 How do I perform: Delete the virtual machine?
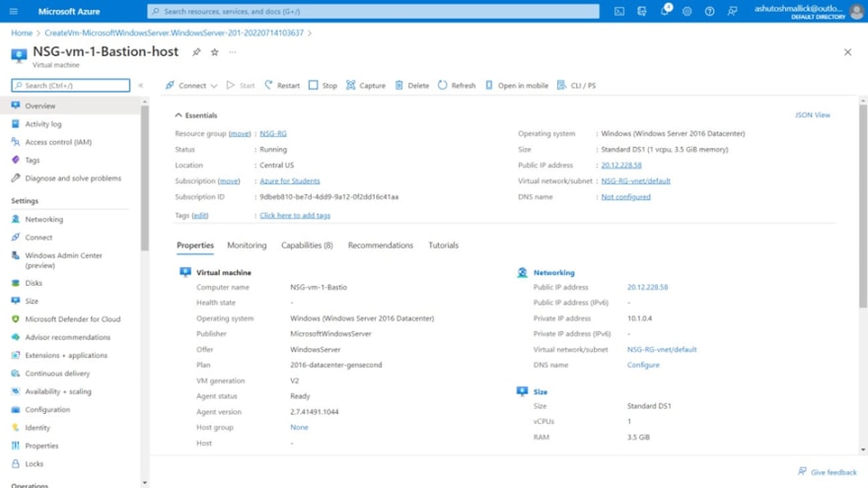tap(412, 85)
